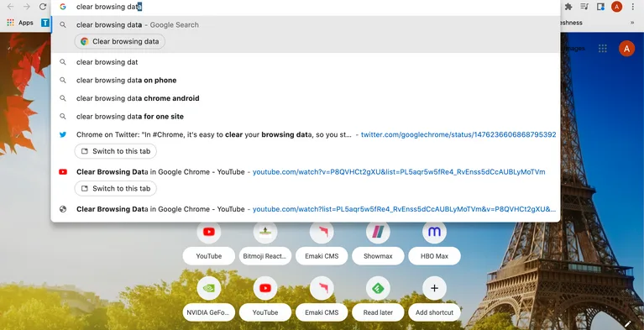Expand the bookmarks bar overflow chevron
This screenshot has width=644, height=330.
pyautogui.click(x=632, y=23)
